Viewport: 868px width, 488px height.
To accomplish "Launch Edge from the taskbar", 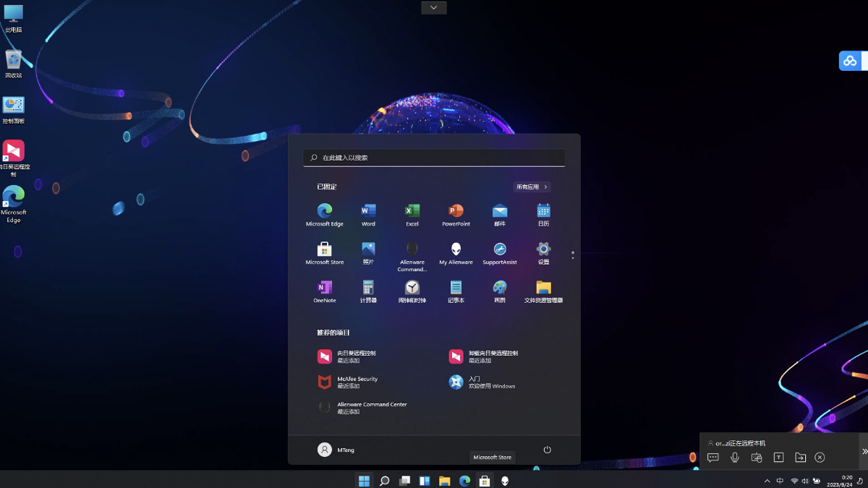I will 465,481.
